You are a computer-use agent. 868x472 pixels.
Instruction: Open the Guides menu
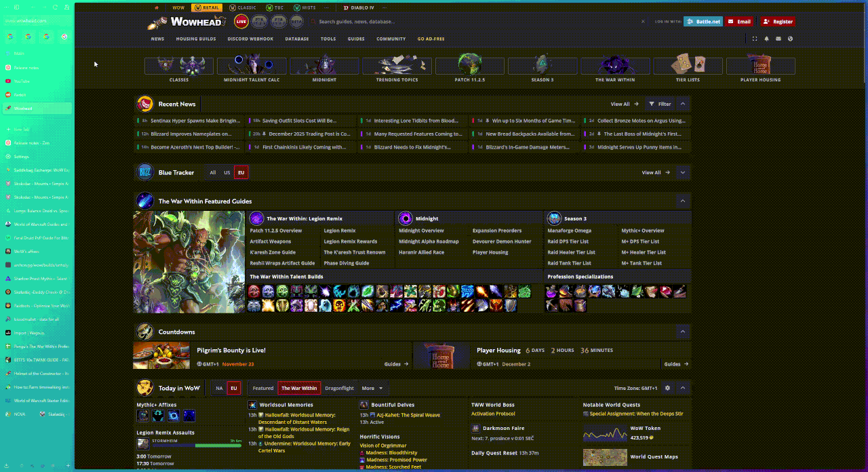click(x=356, y=39)
